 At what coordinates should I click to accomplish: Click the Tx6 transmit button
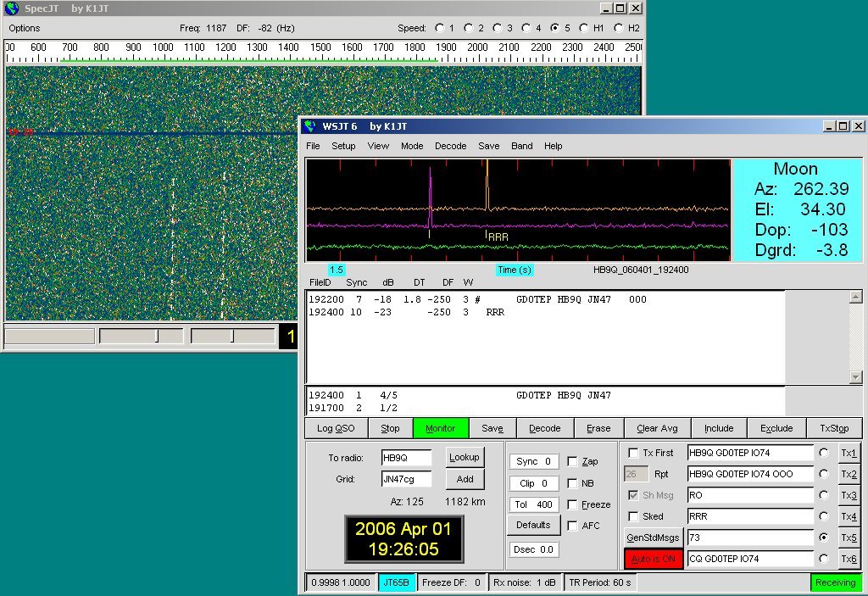click(x=848, y=559)
